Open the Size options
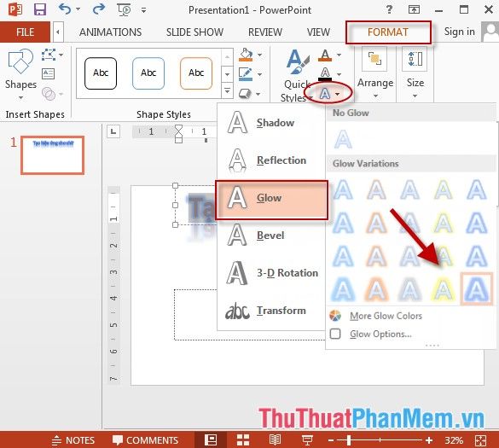This screenshot has height=448, width=499. pos(415,73)
